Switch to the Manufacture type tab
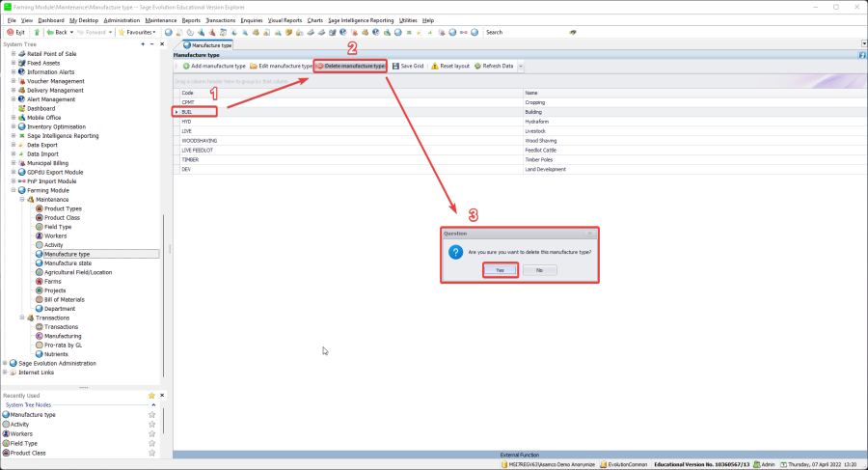Screen dimensions: 868x470 click(207, 45)
